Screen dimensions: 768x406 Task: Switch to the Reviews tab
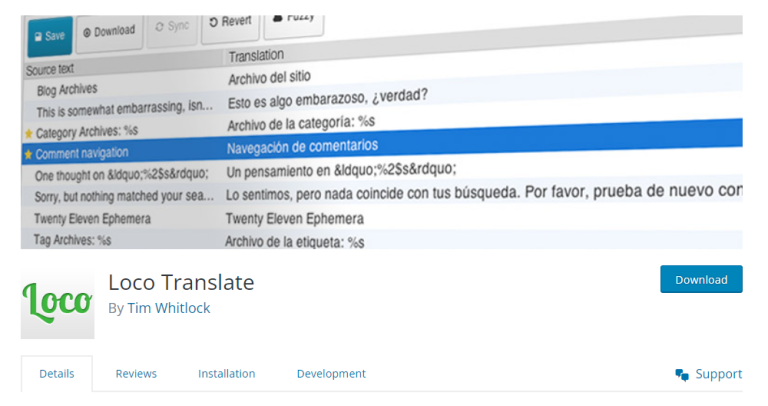(x=136, y=374)
